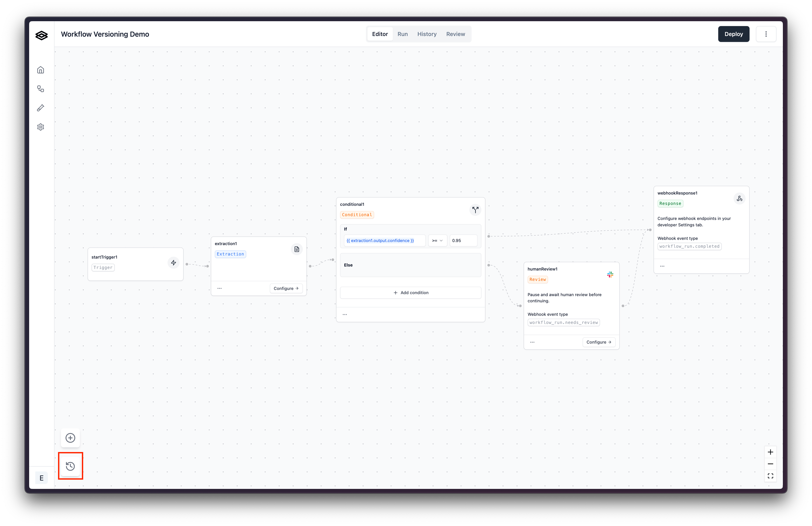Click the lightning icon on startTrigger1
This screenshot has height=526, width=812.
point(173,263)
